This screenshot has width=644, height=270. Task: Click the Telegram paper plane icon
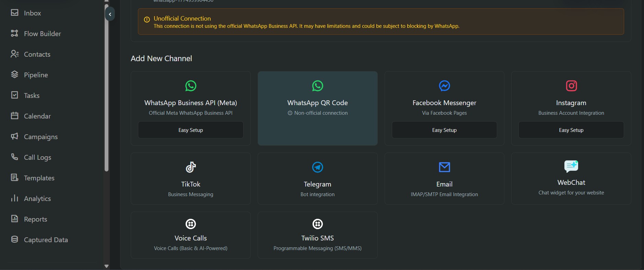(318, 167)
